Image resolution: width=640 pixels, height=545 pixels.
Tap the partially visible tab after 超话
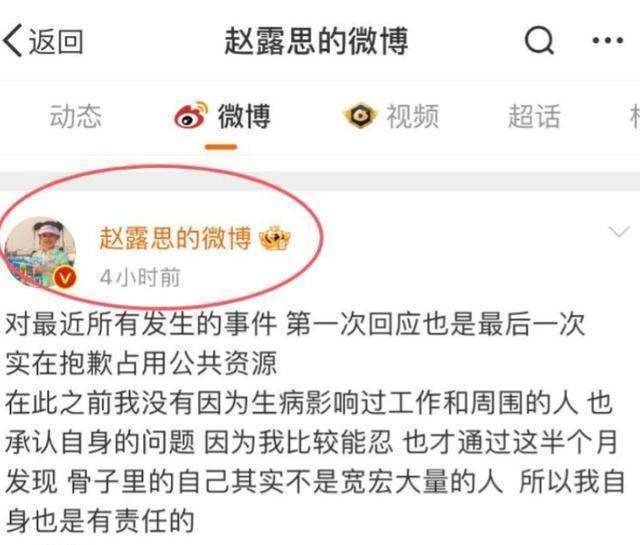click(635, 116)
